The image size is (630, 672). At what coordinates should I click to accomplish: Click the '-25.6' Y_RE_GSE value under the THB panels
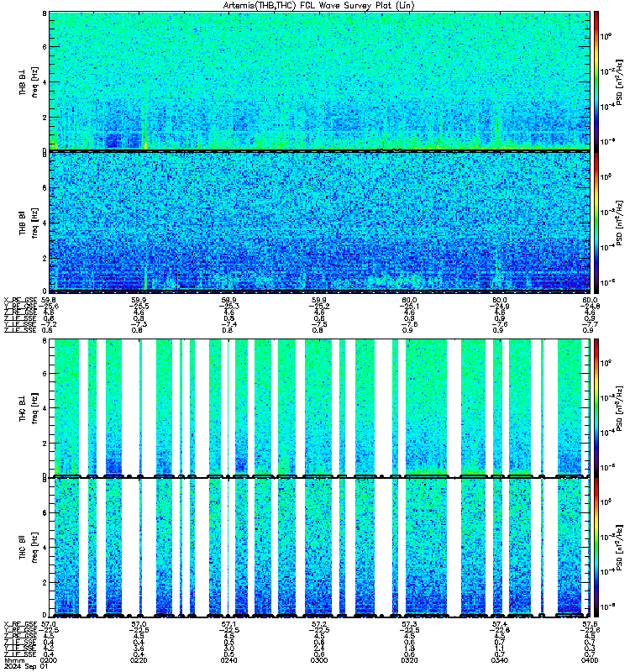48,307
